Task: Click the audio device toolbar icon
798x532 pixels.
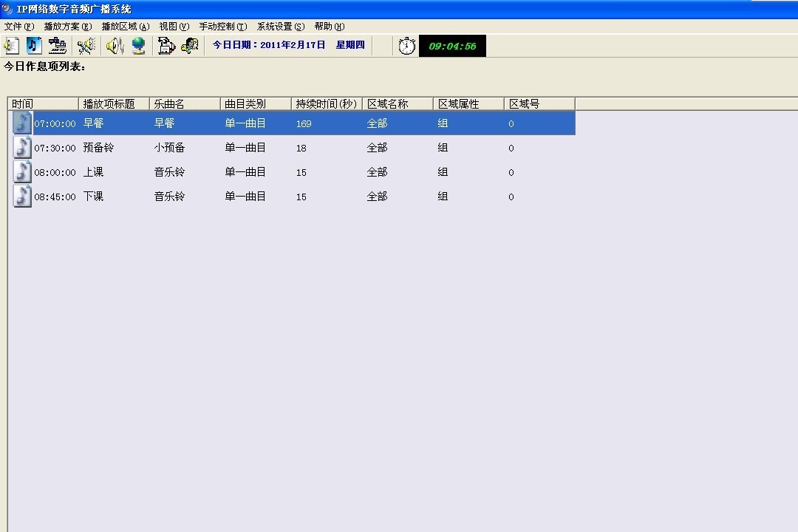Action: click(166, 45)
